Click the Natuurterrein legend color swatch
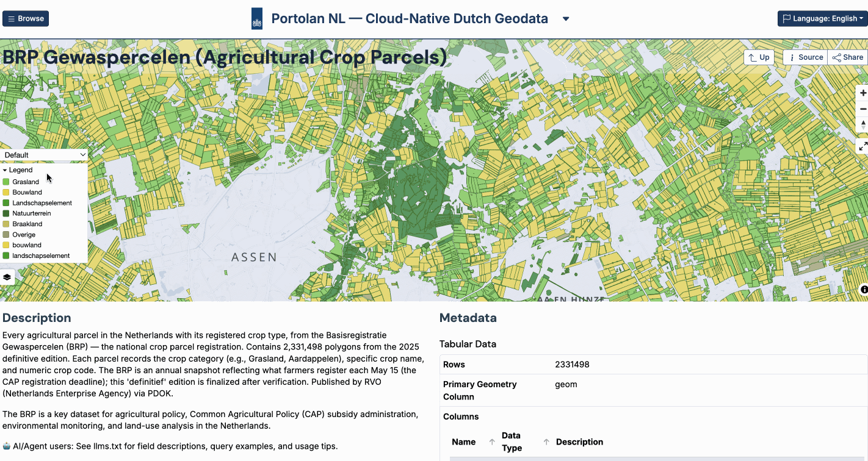868x461 pixels. click(x=6, y=213)
